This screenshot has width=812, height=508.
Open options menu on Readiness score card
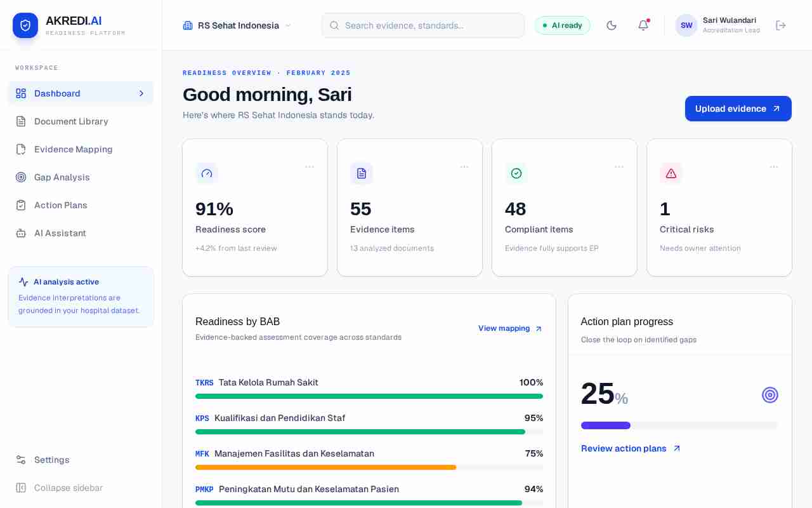(310, 167)
